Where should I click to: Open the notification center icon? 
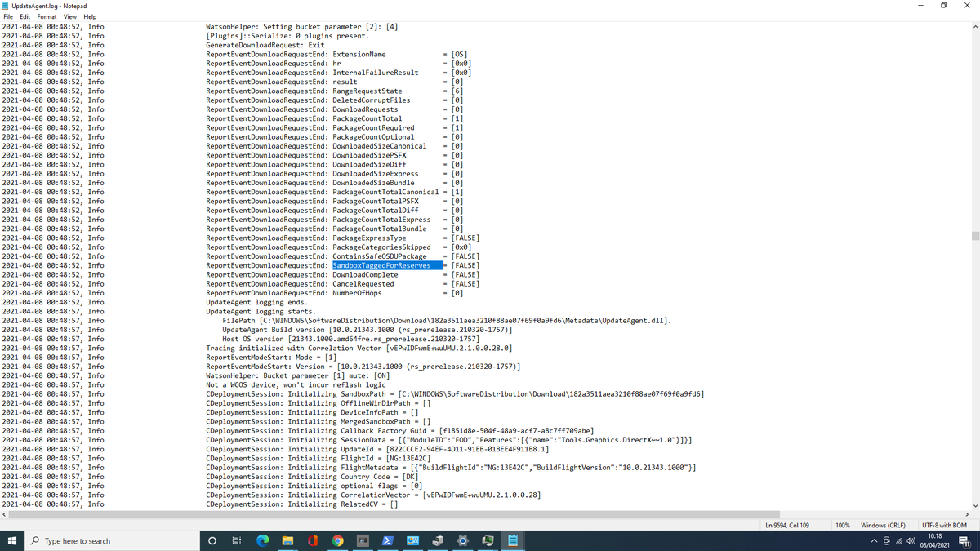964,541
